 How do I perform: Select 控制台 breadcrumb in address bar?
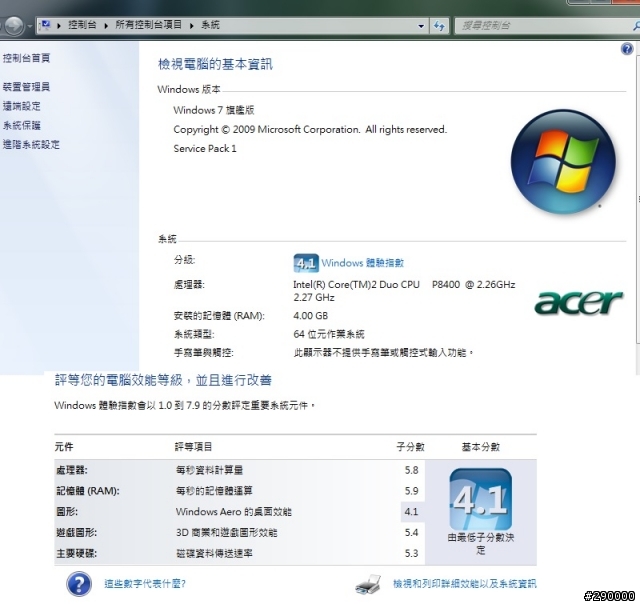tap(82, 25)
